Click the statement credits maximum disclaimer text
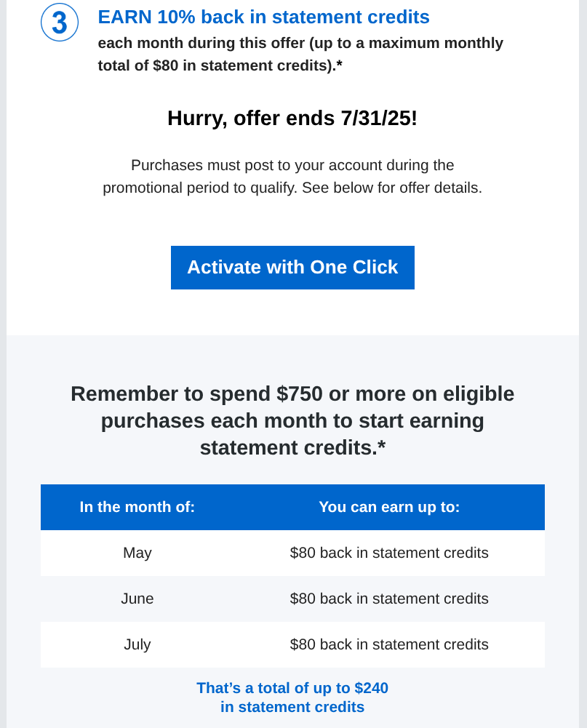587x728 pixels. coord(300,54)
